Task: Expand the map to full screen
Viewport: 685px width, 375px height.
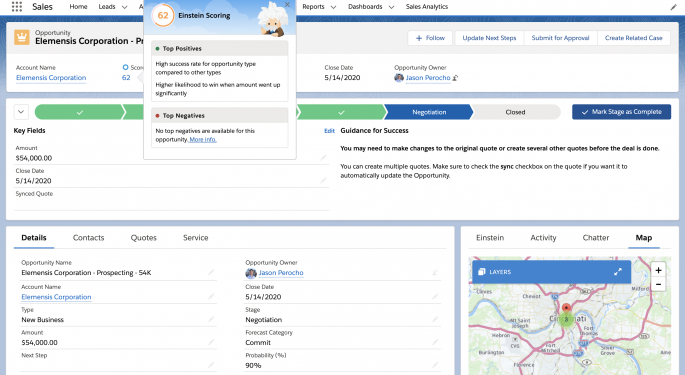Action: pyautogui.click(x=618, y=272)
